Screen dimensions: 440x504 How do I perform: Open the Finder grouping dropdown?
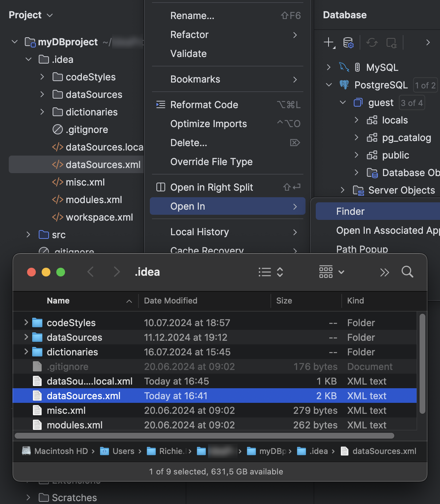[330, 272]
